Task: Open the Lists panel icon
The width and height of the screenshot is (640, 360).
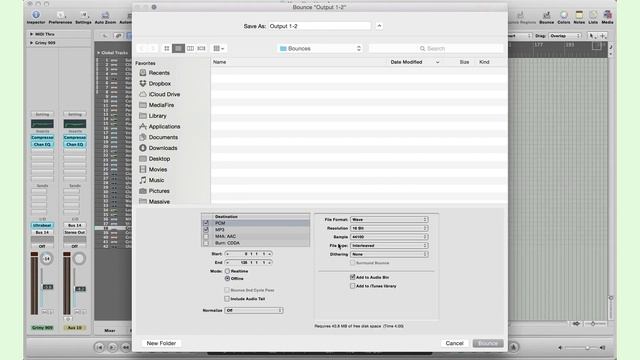Action: point(593,17)
